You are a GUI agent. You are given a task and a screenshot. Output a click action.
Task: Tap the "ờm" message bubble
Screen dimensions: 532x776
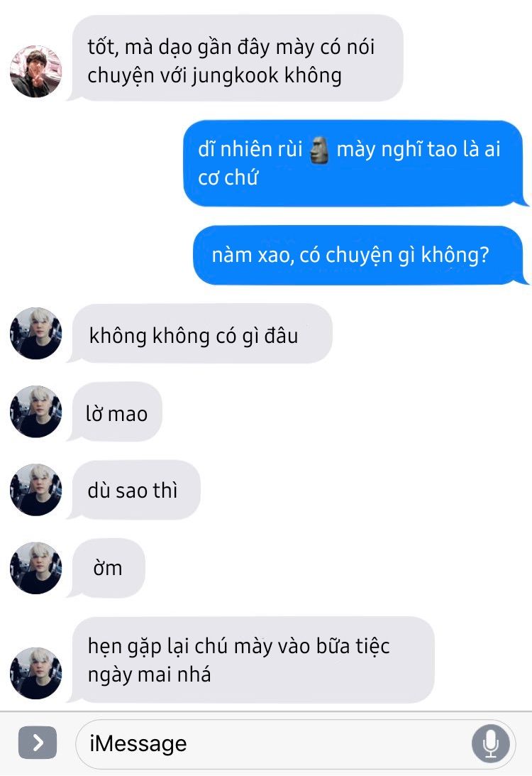coord(108,568)
